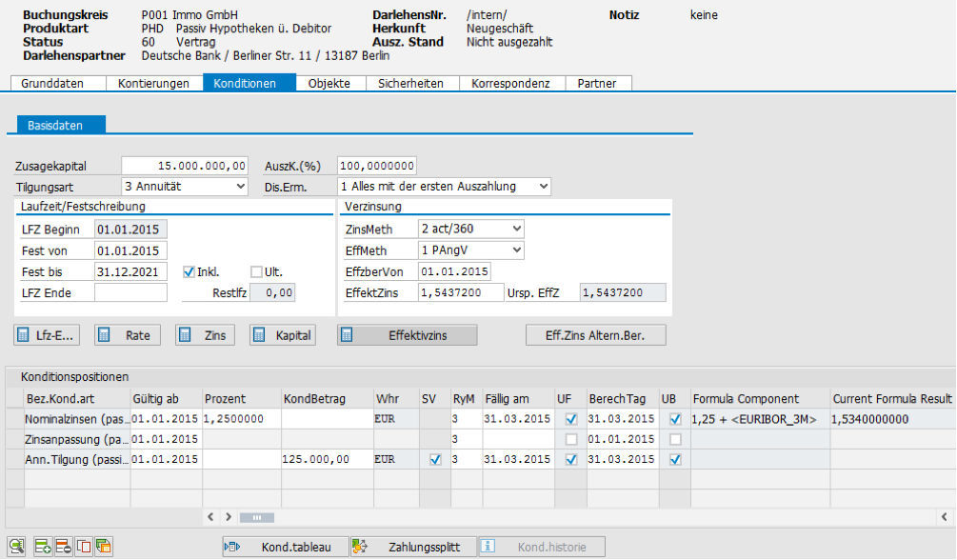Click the Rate calculator button
The image size is (957, 560).
[x=128, y=335]
